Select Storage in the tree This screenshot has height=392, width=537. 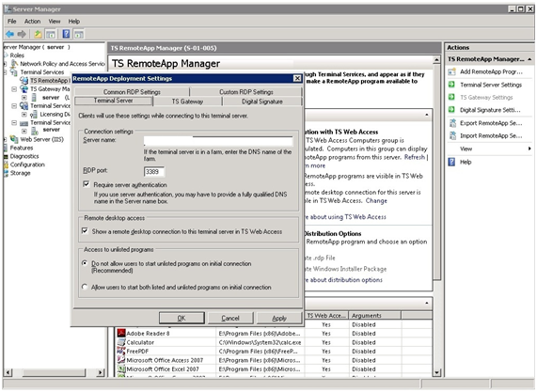[20, 173]
